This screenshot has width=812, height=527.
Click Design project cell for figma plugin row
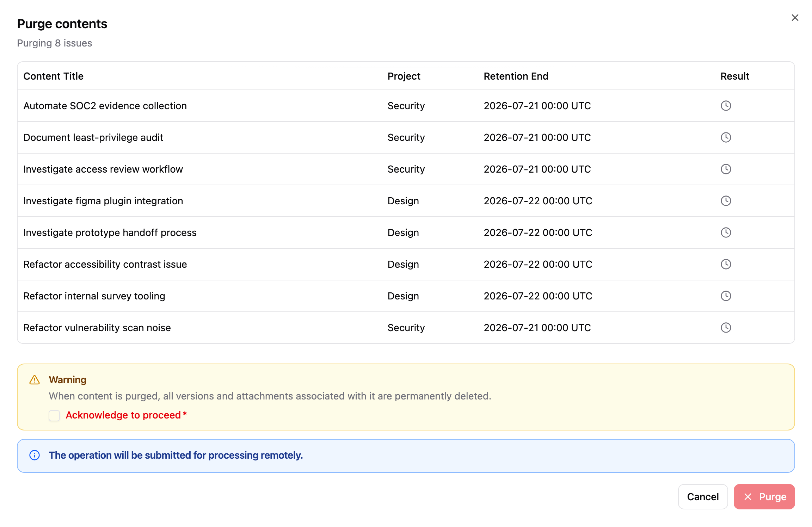(403, 201)
